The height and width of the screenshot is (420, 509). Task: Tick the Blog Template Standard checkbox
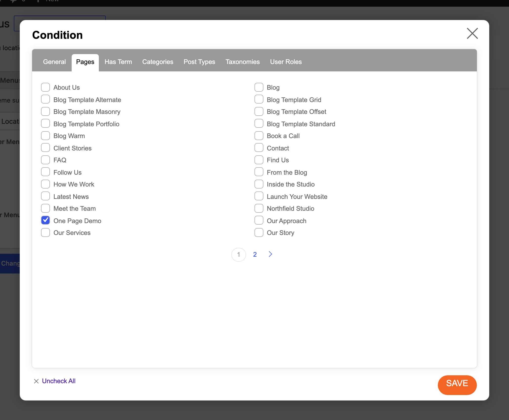[259, 124]
